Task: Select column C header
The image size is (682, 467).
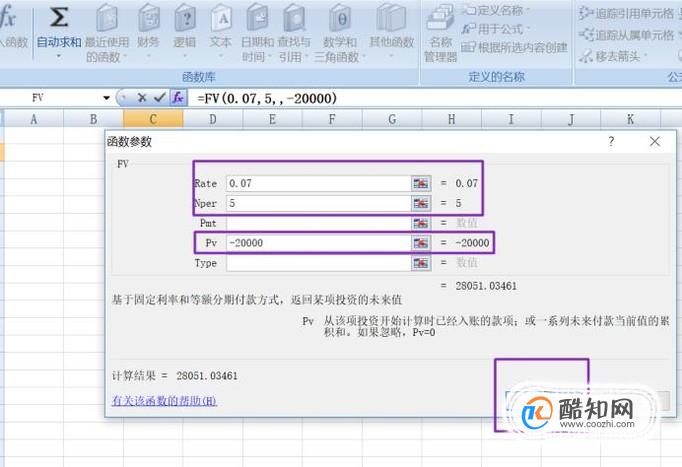Action: pyautogui.click(x=153, y=119)
